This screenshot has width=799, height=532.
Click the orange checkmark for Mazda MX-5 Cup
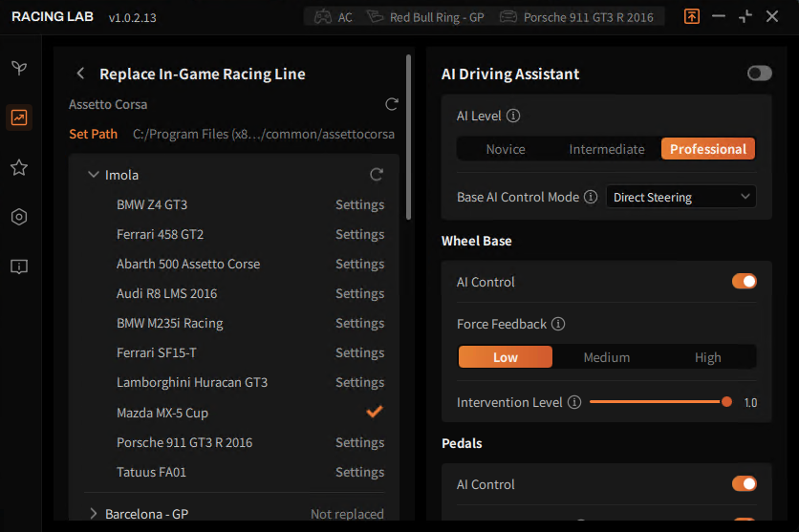coord(375,412)
